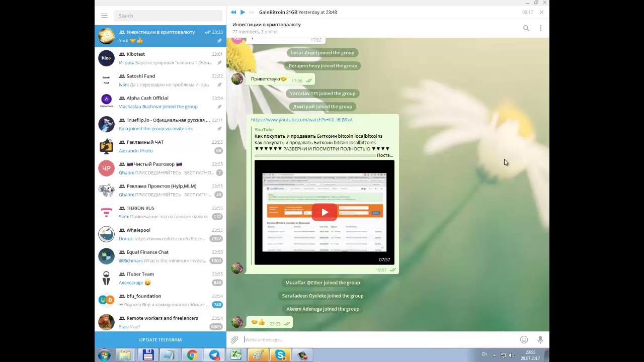
Task: Click 'Lucas Angel joined the group' notice
Action: tap(323, 53)
